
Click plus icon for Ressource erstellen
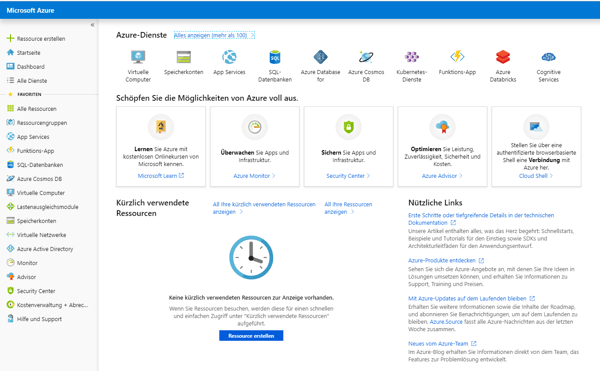coord(10,38)
